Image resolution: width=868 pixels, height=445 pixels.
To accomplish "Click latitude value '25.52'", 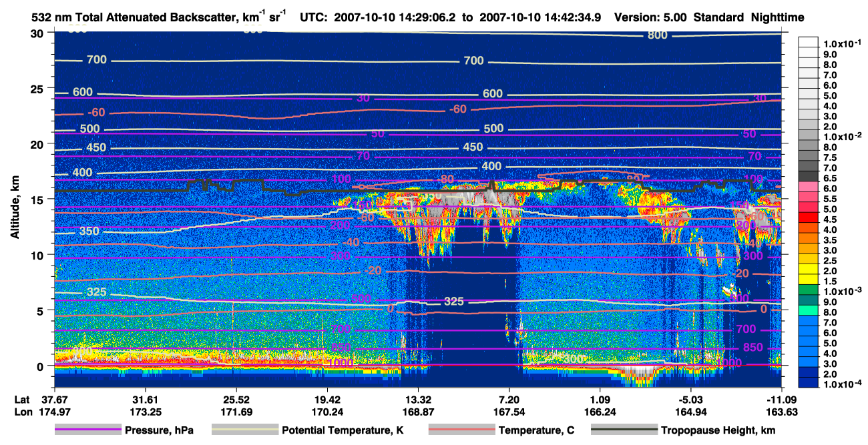I will [236, 400].
